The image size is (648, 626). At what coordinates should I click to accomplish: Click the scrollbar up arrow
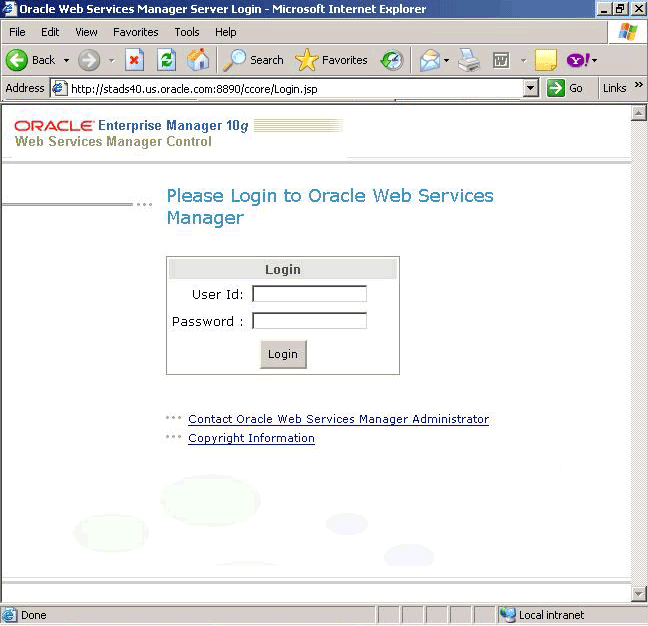pos(639,113)
